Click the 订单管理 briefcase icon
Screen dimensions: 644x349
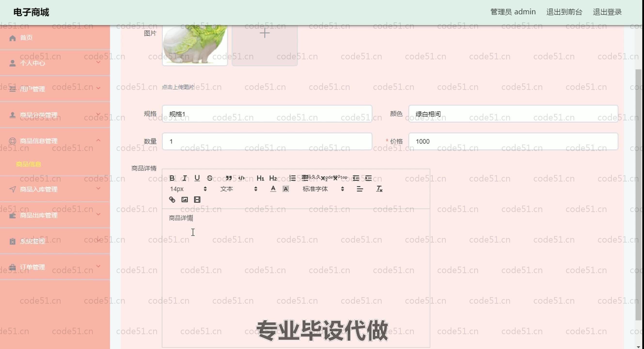tap(13, 267)
